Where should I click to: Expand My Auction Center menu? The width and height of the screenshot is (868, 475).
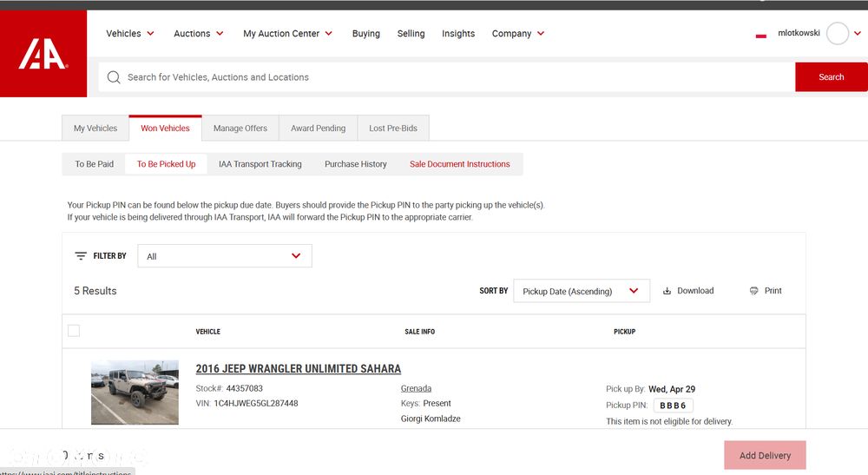[288, 33]
